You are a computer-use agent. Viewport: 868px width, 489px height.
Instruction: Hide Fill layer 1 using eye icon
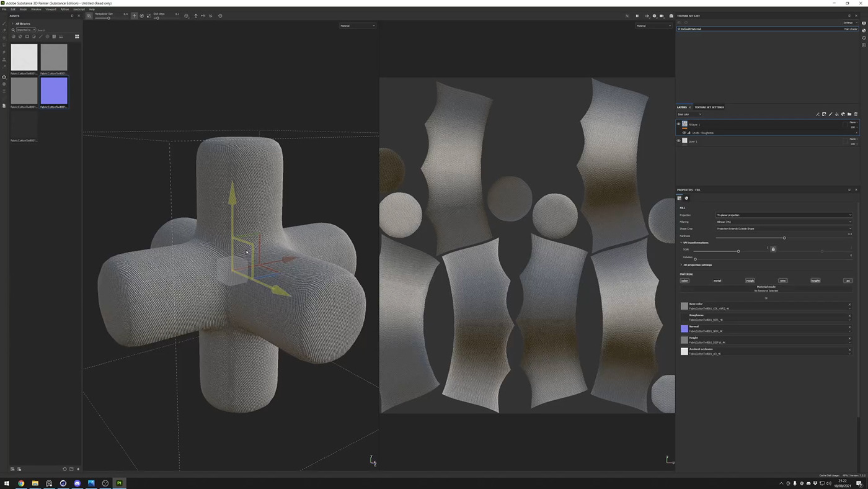click(678, 124)
